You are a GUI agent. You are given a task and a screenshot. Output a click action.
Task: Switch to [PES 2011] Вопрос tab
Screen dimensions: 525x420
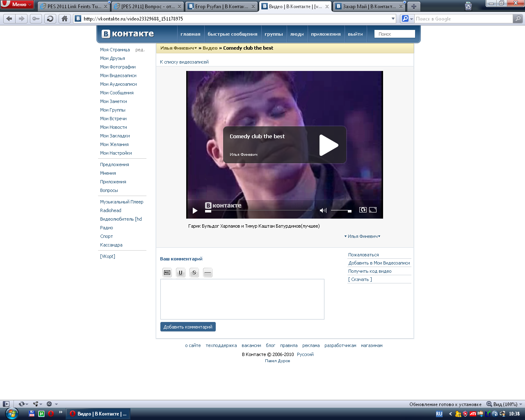tap(147, 6)
